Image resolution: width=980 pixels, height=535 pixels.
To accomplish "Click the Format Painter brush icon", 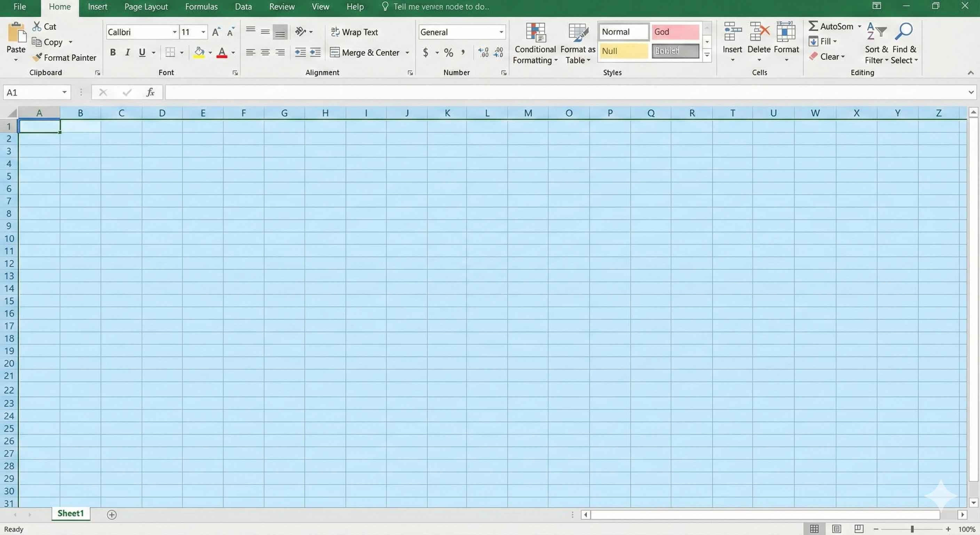I will [x=37, y=57].
